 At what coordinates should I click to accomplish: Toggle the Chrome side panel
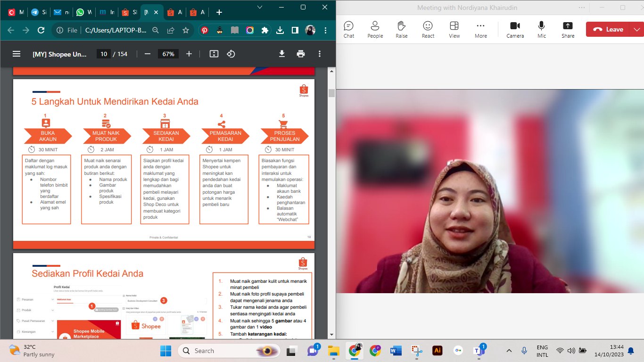click(295, 30)
